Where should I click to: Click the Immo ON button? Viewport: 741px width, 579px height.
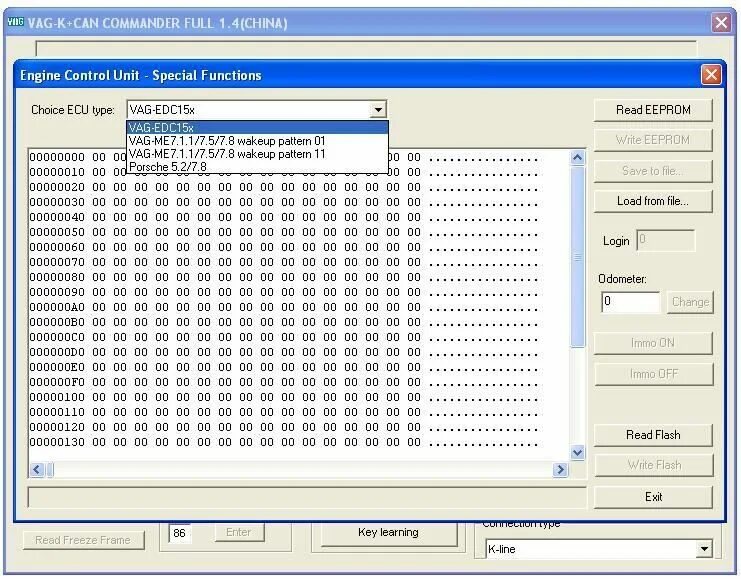click(x=653, y=343)
